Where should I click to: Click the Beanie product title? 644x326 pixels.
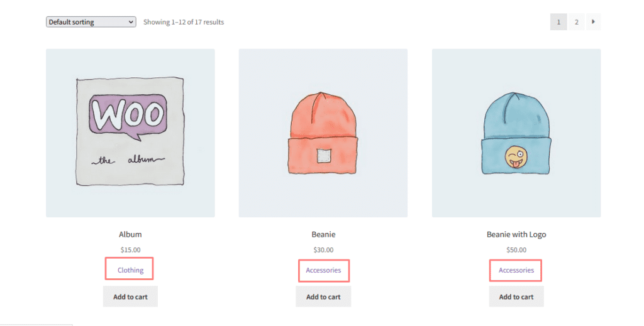[x=323, y=234]
